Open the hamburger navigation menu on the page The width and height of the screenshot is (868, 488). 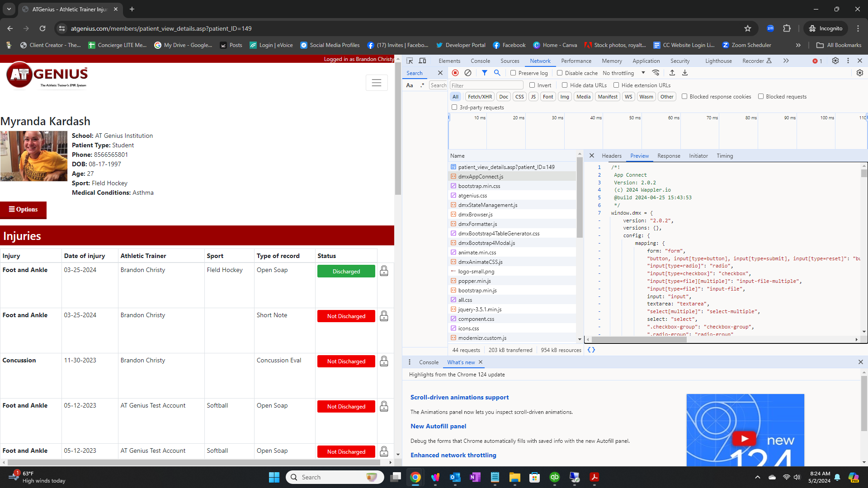click(x=377, y=83)
